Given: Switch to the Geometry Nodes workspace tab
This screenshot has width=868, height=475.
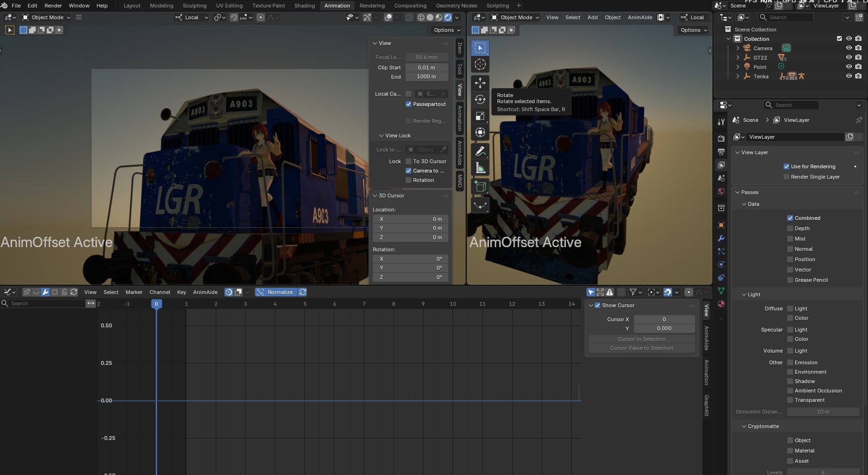Looking at the screenshot, I should (456, 6).
